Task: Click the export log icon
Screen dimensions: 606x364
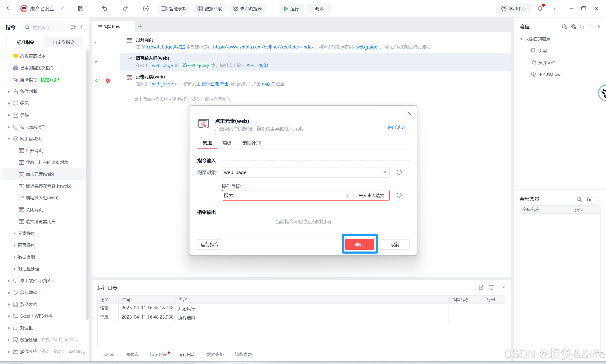Action: [x=481, y=287]
